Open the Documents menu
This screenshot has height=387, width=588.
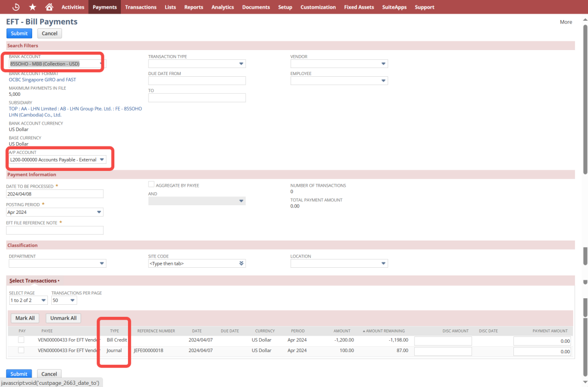(256, 7)
